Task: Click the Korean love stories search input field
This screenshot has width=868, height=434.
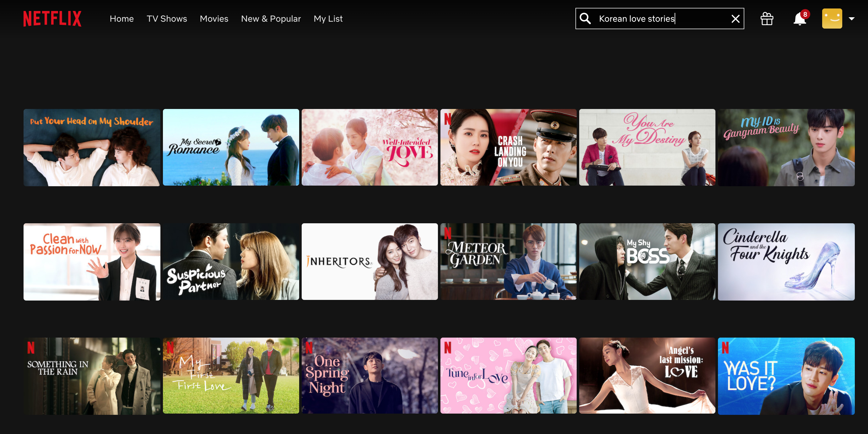Action: pos(660,18)
